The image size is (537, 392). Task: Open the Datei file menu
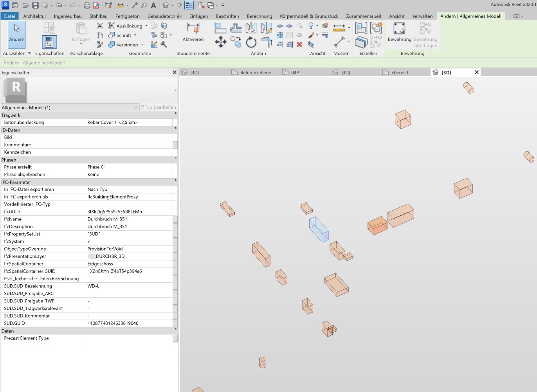pyautogui.click(x=9, y=16)
